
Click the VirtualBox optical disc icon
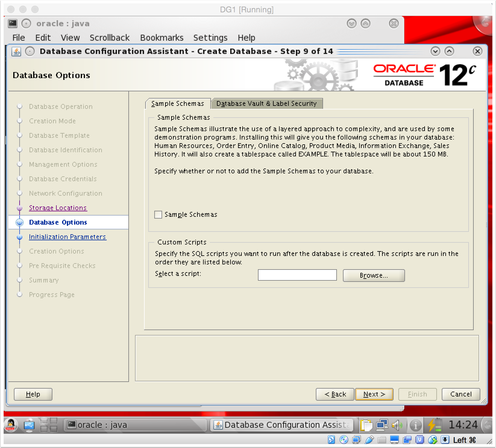pyautogui.click(x=344, y=440)
